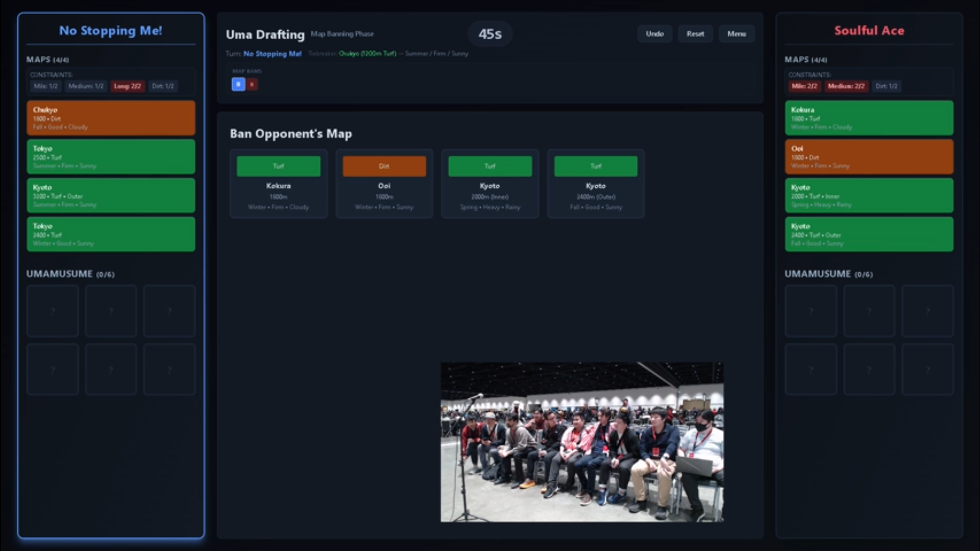The height and width of the screenshot is (551, 980).
Task: Click first empty Umamusume slot on left team
Action: 53,311
